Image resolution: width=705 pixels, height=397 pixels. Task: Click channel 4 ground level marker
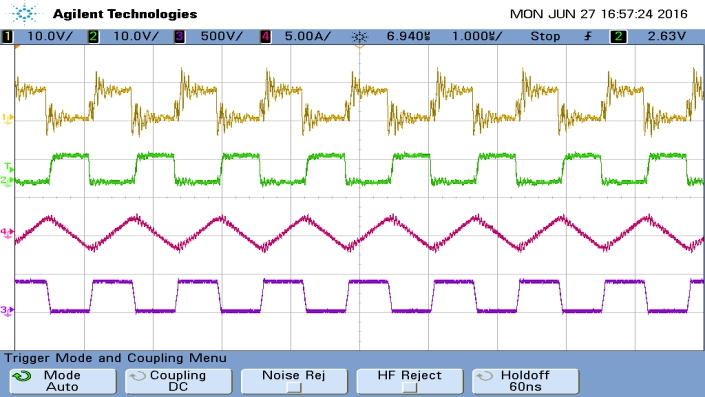tap(7, 232)
